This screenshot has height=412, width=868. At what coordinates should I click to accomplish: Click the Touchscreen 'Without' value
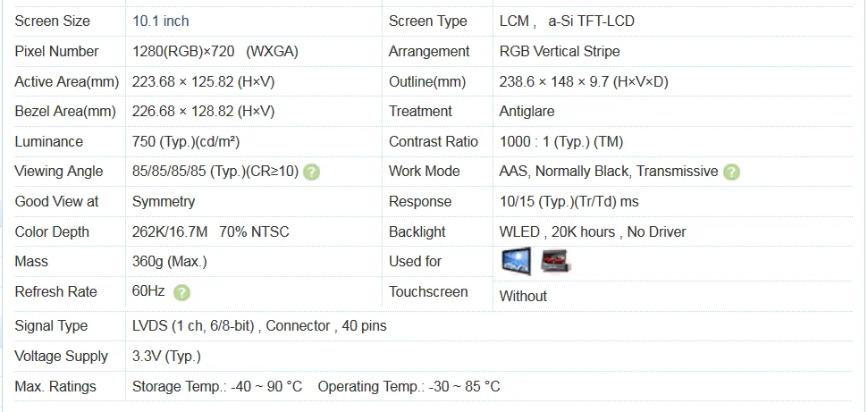(523, 296)
